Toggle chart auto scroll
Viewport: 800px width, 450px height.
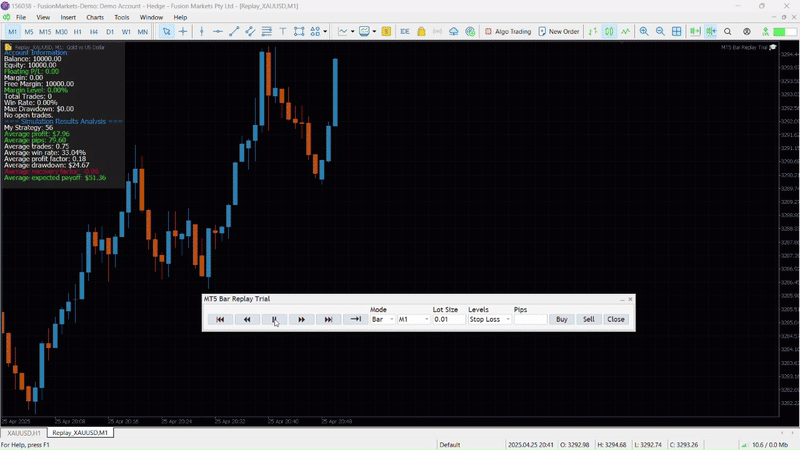(711, 32)
